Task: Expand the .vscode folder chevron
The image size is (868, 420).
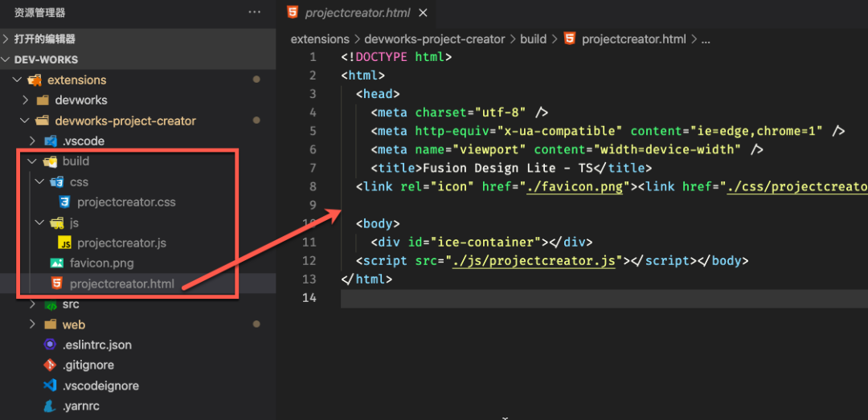Action: (x=33, y=141)
